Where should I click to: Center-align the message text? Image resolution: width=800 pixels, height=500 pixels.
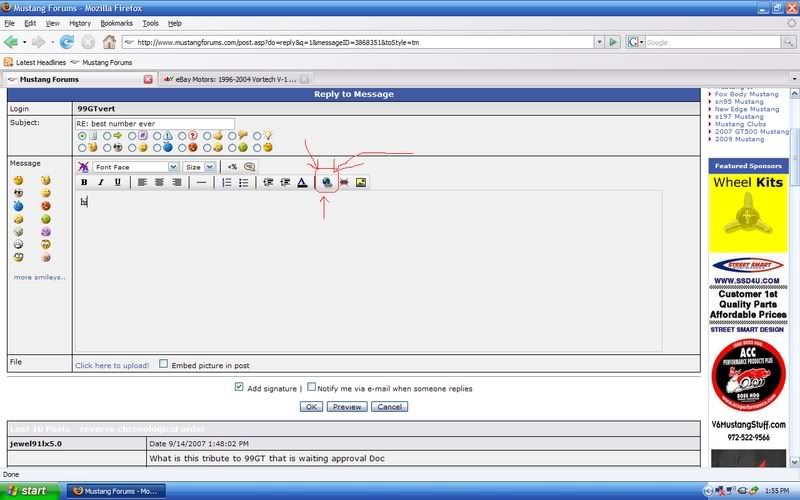(160, 182)
